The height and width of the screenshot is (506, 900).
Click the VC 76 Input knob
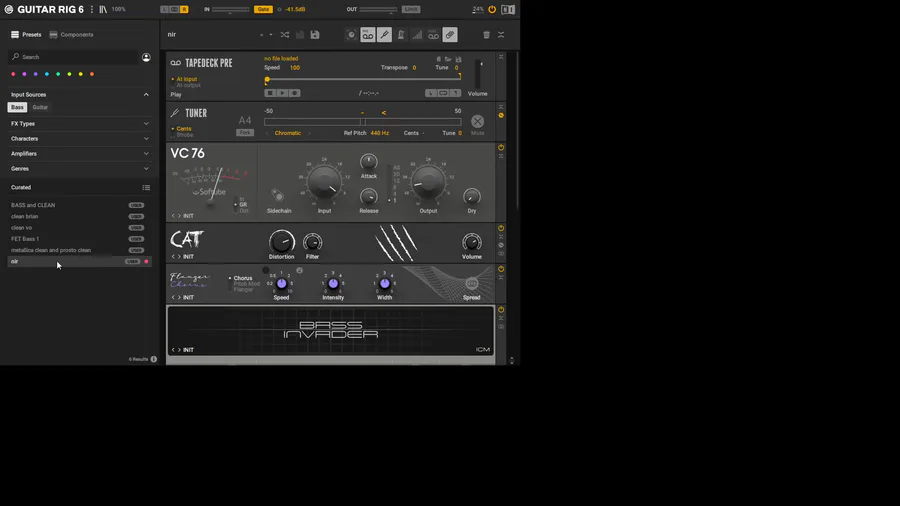click(324, 182)
